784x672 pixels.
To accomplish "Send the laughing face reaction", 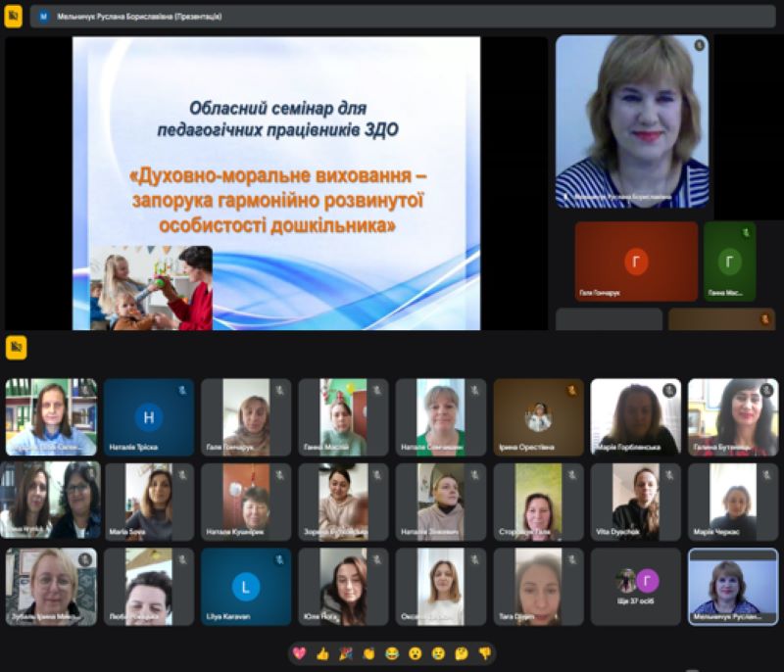I will [x=392, y=653].
